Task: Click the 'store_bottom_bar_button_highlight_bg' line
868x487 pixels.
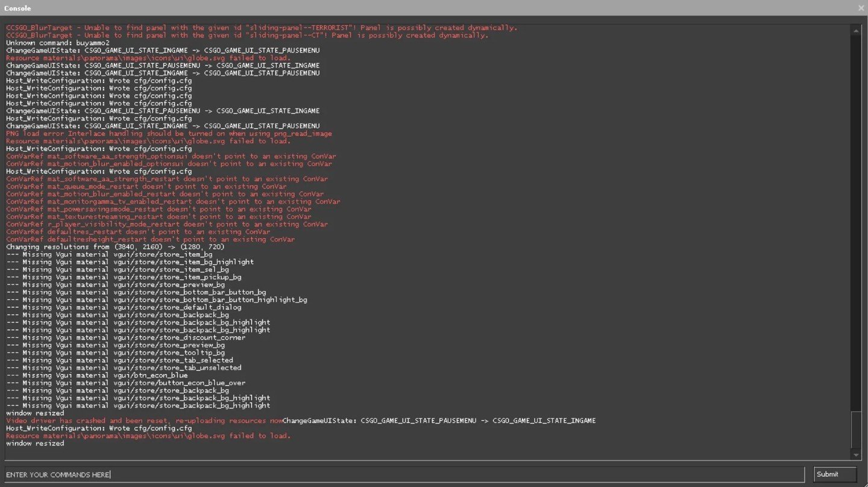Action: (x=157, y=300)
